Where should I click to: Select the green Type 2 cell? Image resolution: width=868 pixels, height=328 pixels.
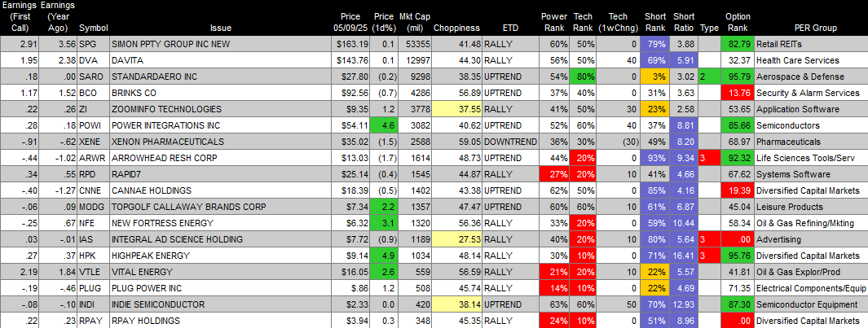pos(710,77)
